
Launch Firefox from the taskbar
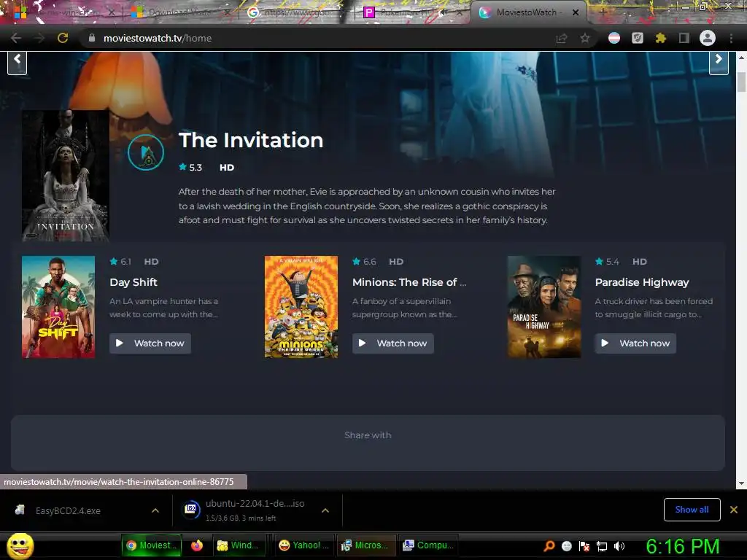coord(197,545)
